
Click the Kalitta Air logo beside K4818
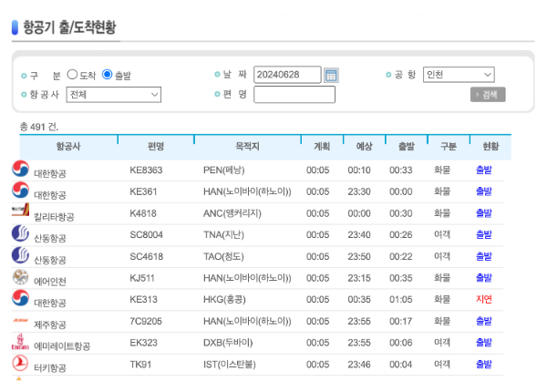point(20,211)
